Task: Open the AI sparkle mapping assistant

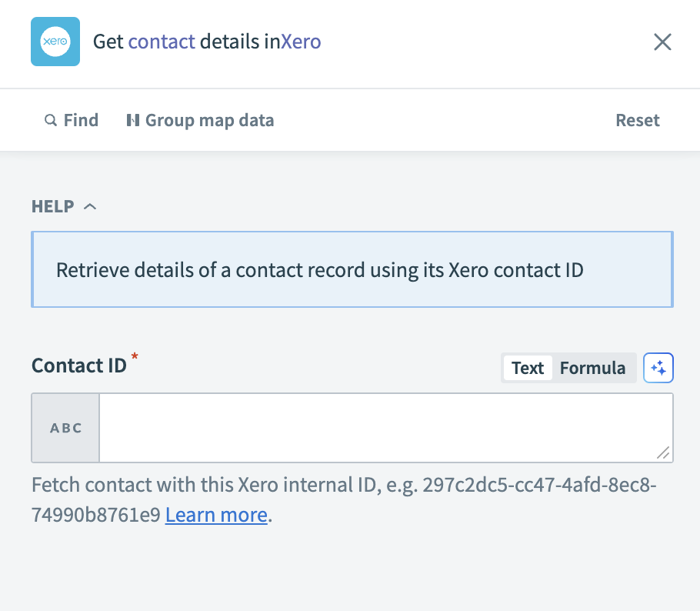Action: 658,368
